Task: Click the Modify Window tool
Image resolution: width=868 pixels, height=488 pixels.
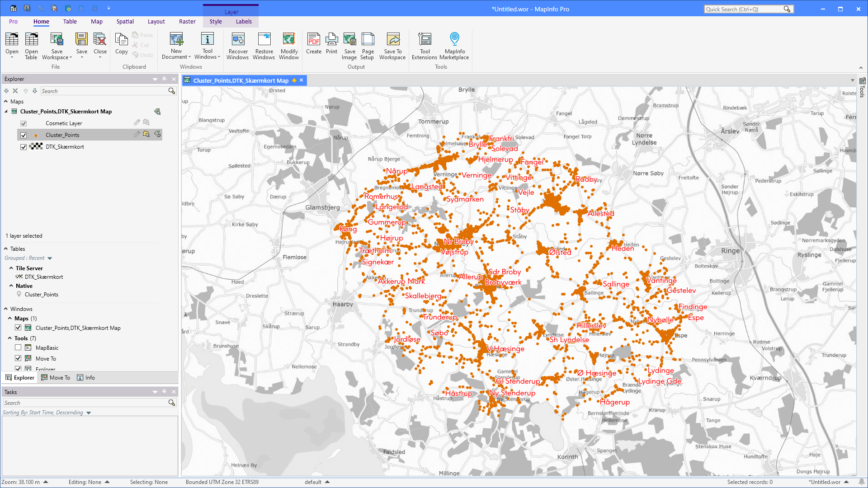Action: pos(289,45)
